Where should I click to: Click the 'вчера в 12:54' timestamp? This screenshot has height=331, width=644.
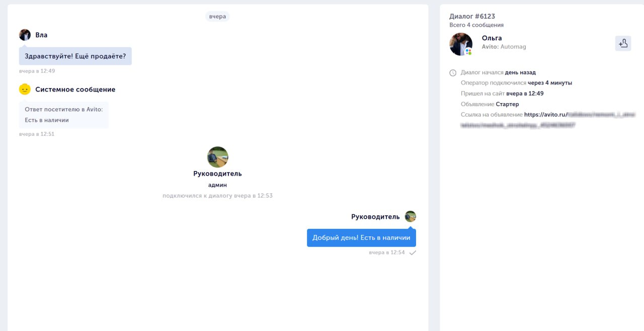click(x=387, y=253)
